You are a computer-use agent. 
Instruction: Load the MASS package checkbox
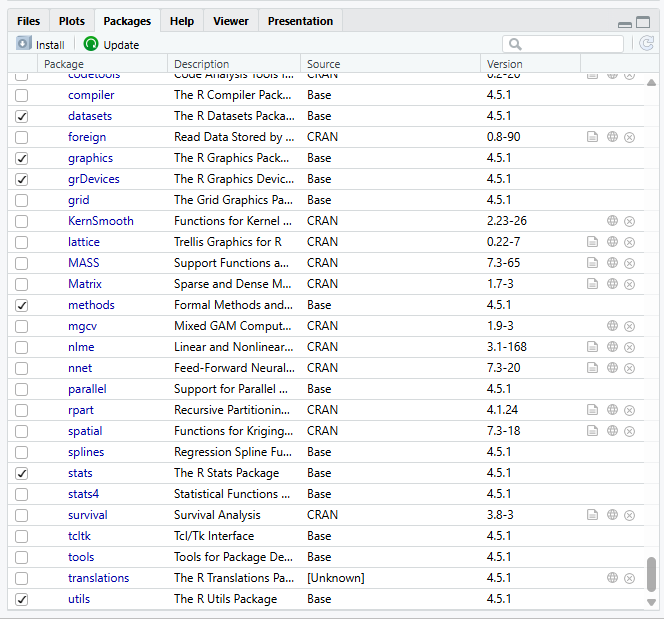coord(22,263)
